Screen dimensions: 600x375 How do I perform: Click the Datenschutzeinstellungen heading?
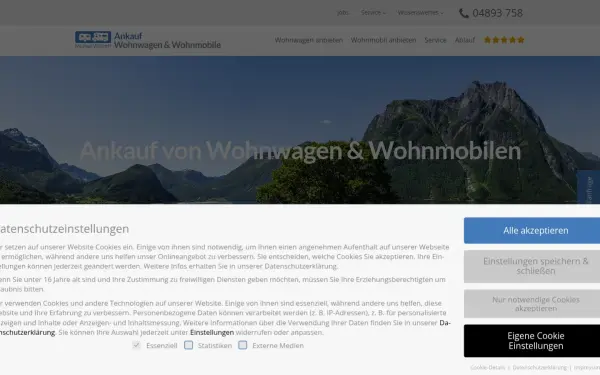coord(63,229)
